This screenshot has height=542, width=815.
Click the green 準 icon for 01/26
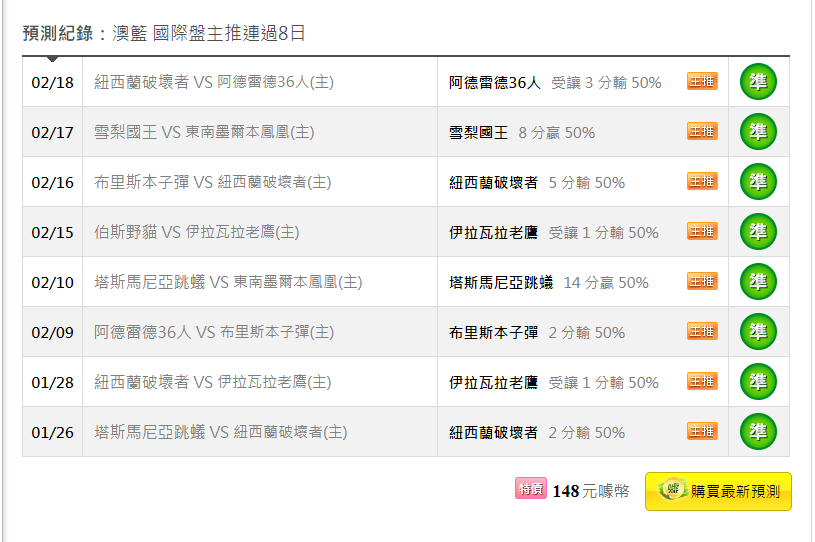click(x=758, y=431)
